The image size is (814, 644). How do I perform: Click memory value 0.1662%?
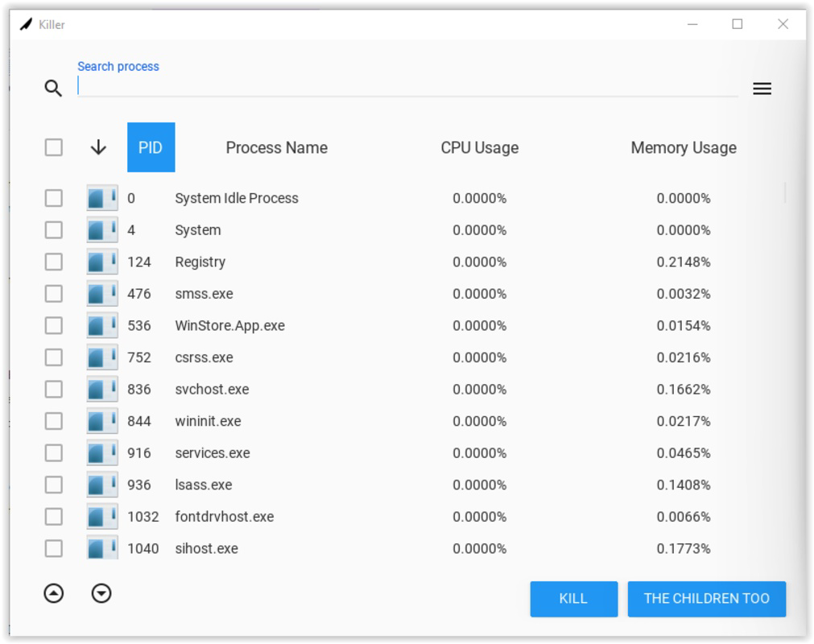[x=684, y=389]
